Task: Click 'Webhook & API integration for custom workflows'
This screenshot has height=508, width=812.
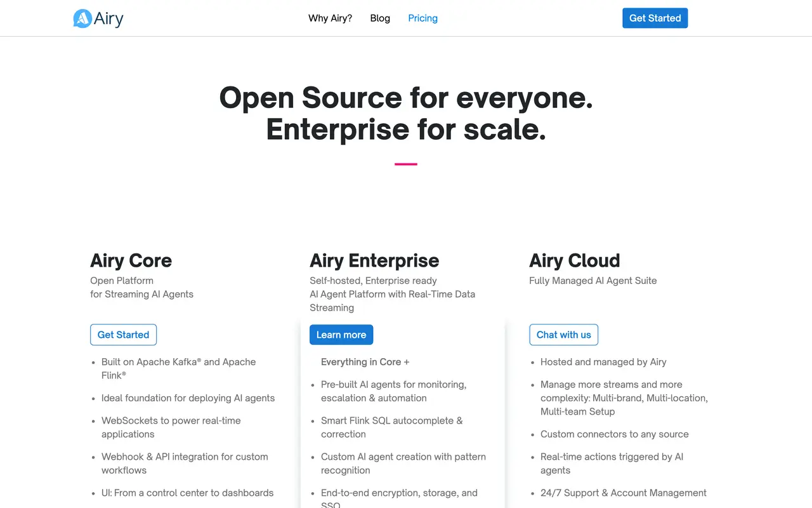Action: [185, 464]
